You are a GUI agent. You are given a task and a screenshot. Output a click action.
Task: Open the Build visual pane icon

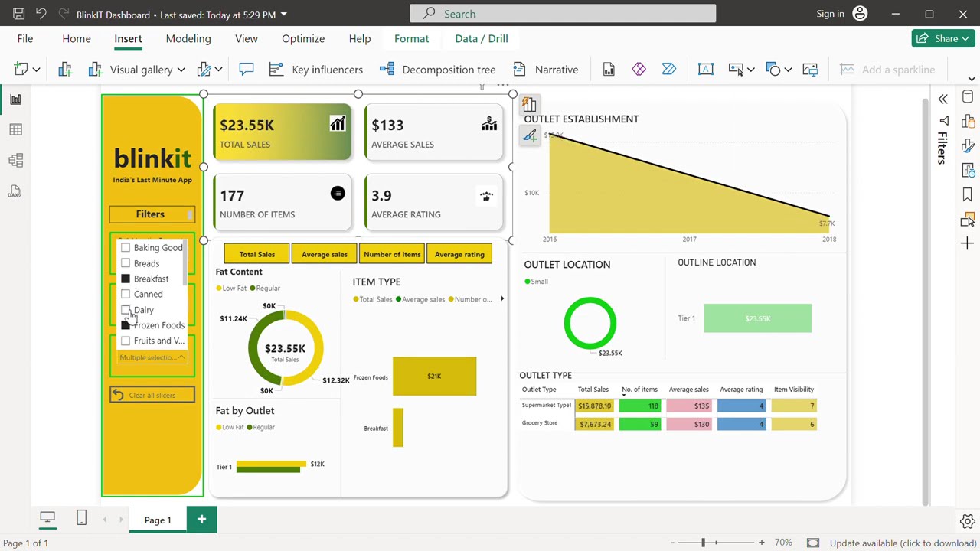tap(968, 122)
